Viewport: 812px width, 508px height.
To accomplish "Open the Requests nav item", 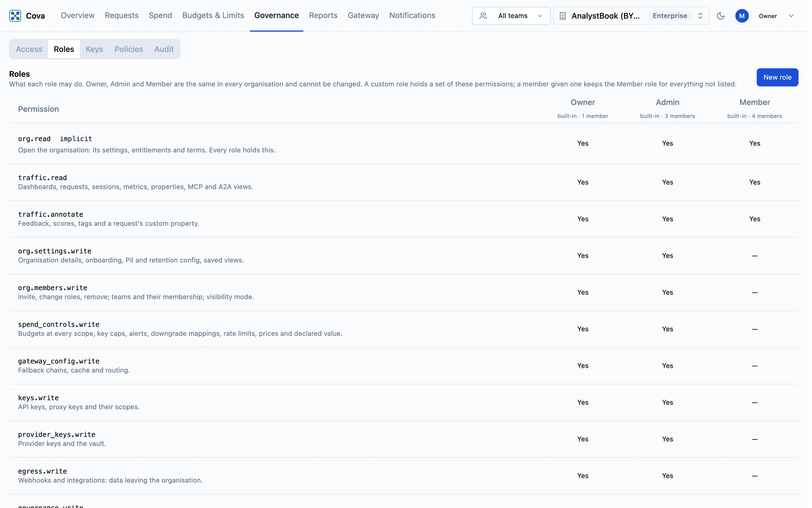I will coord(122,16).
